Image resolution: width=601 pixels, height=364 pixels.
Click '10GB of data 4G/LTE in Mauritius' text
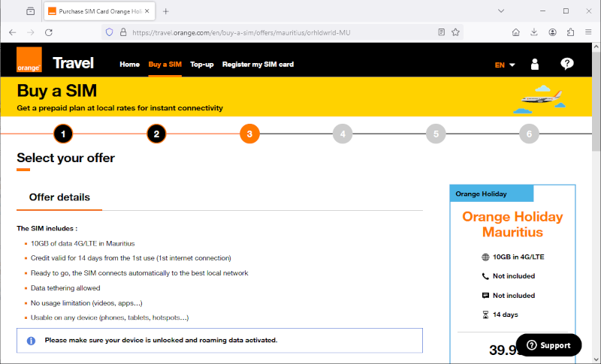click(83, 243)
